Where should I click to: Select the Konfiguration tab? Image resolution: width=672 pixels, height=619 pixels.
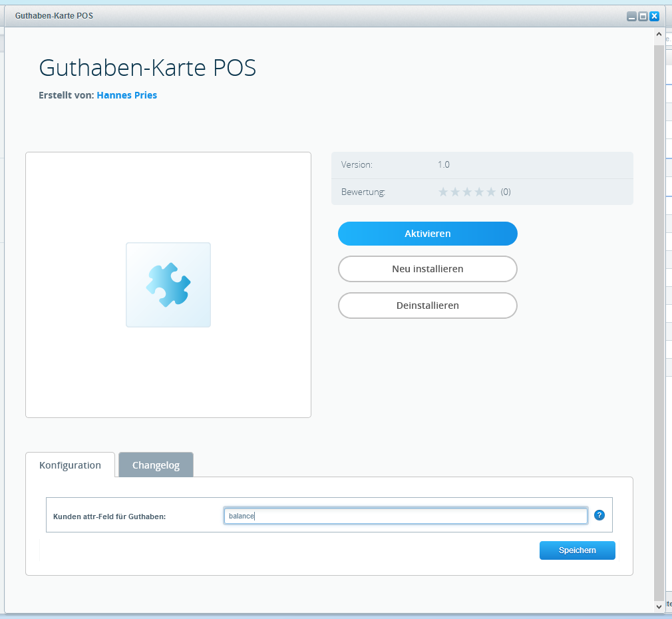click(x=70, y=465)
